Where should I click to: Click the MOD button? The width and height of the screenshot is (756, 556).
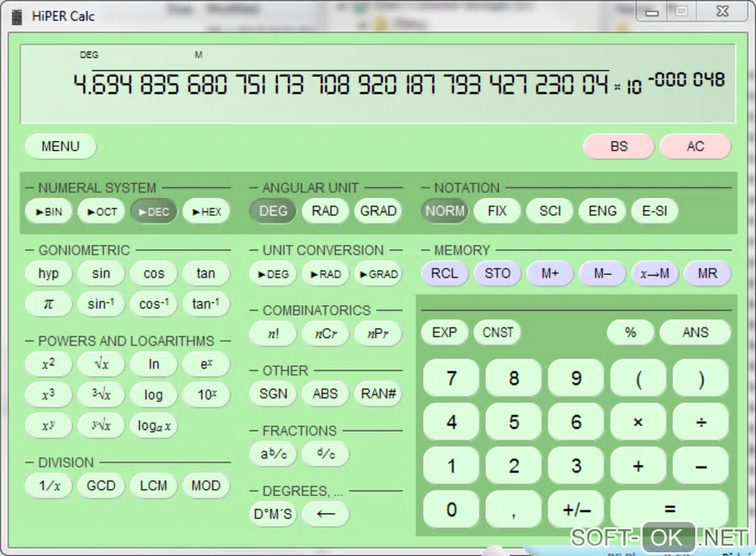(x=206, y=486)
